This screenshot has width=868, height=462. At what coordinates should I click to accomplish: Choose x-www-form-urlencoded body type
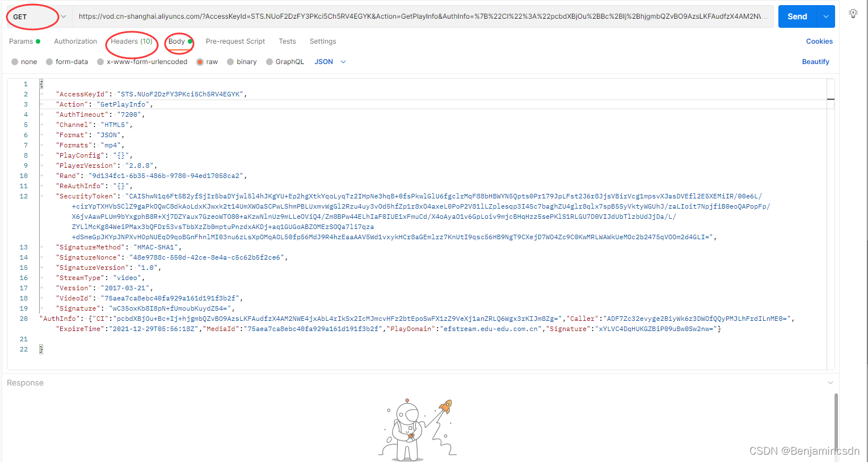click(x=142, y=61)
